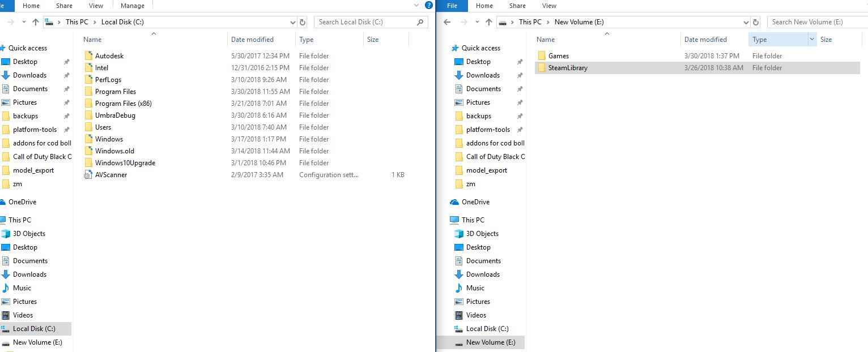This screenshot has width=868, height=352.
Task: Open Downloads under Quick access in left window
Action: pyautogui.click(x=29, y=75)
